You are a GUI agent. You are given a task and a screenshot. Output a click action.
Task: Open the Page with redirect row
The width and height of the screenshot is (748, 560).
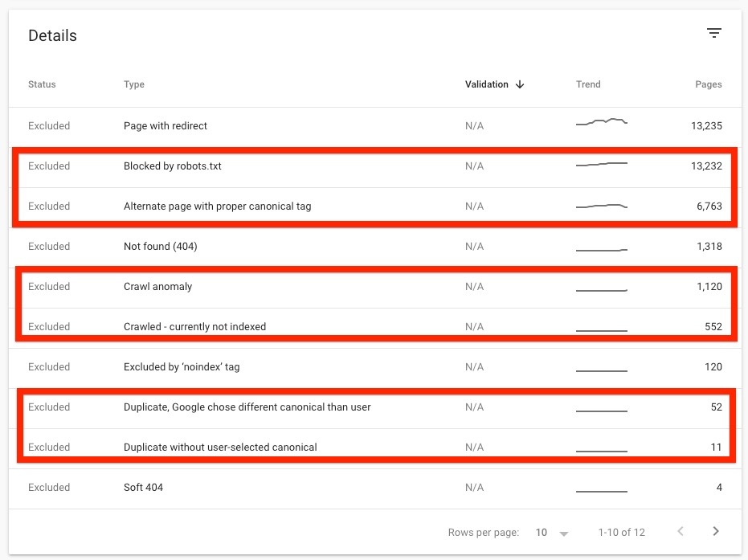pos(375,126)
